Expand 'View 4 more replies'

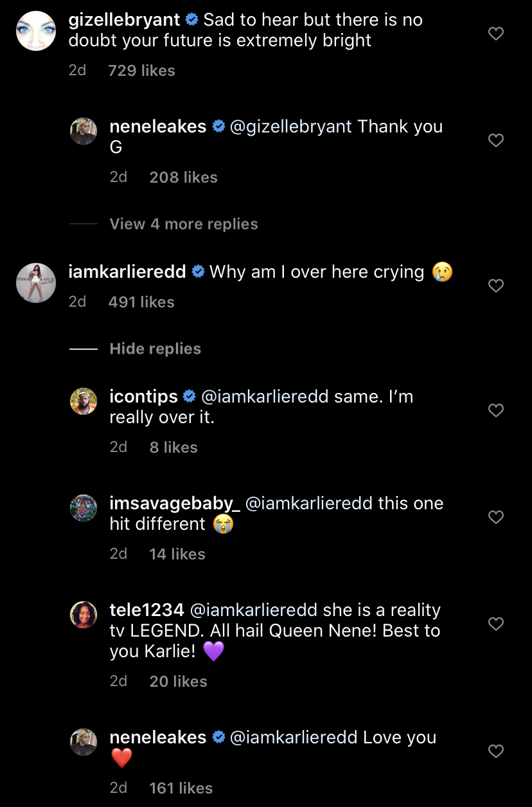point(184,224)
